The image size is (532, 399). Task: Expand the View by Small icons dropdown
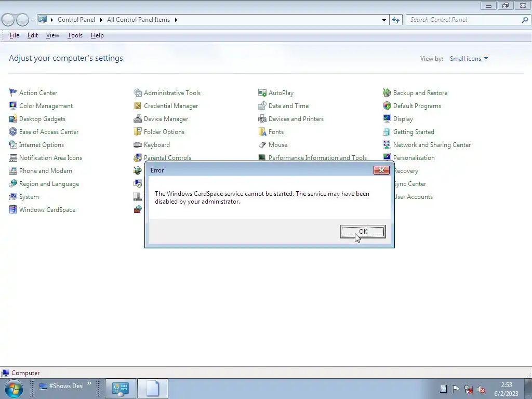(x=469, y=59)
